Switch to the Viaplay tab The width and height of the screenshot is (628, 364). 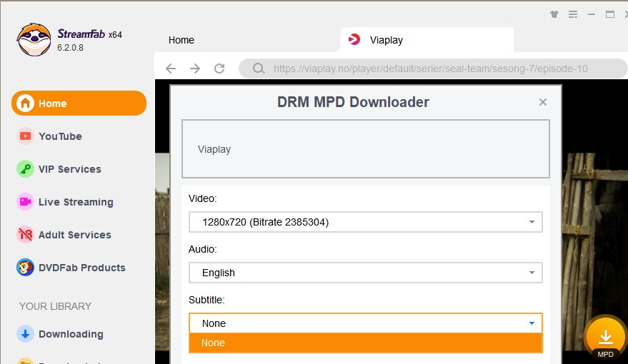[427, 40]
